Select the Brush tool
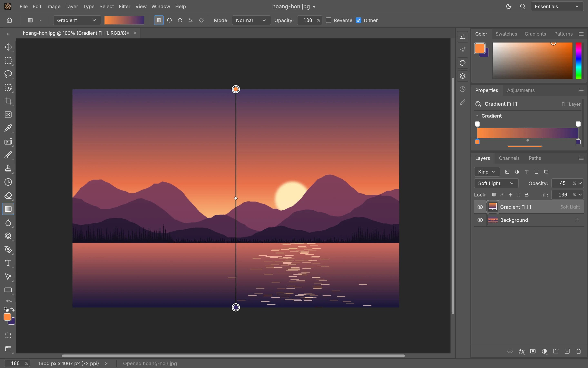The image size is (588, 368). coord(8,155)
